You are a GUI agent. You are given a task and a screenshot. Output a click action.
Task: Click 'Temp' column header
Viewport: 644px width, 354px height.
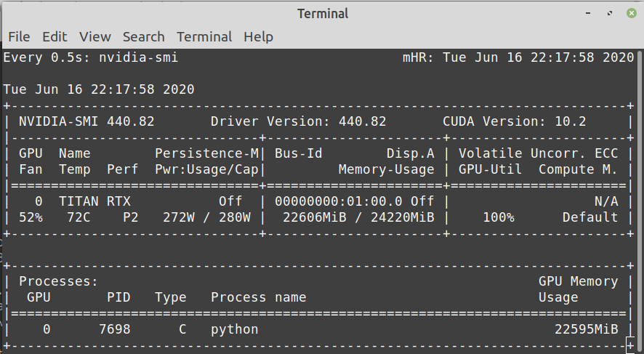click(x=75, y=169)
